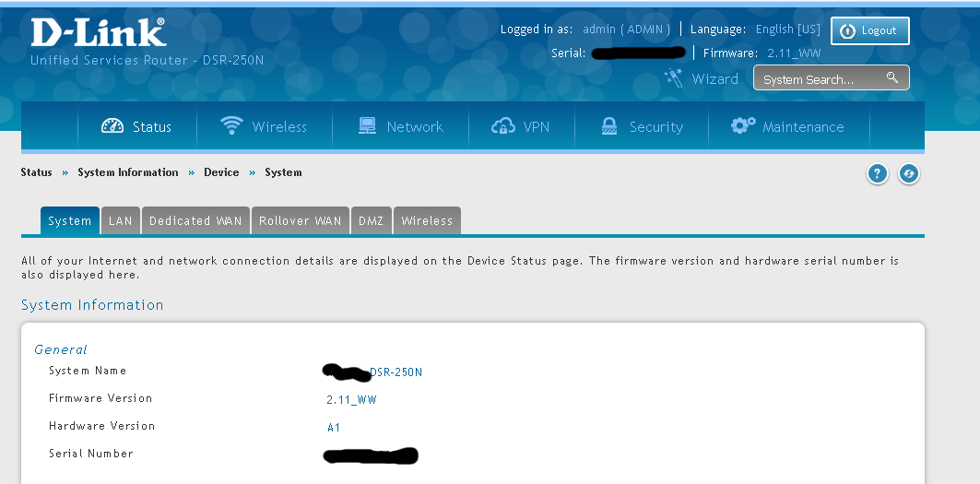Switch to the Dedicated WAN tab
This screenshot has height=484, width=980.
195,220
